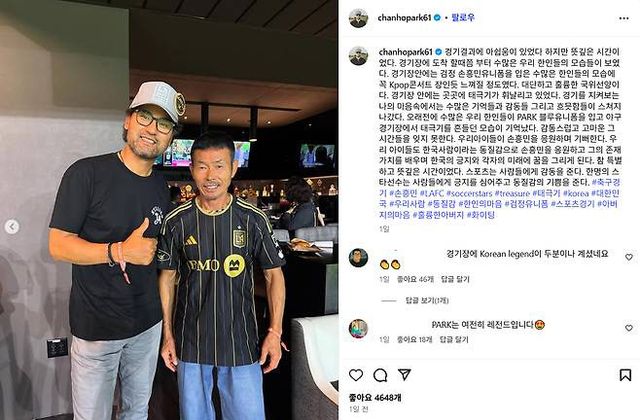Open the three-dot more options menu
This screenshot has height=420, width=640.
pos(624,18)
